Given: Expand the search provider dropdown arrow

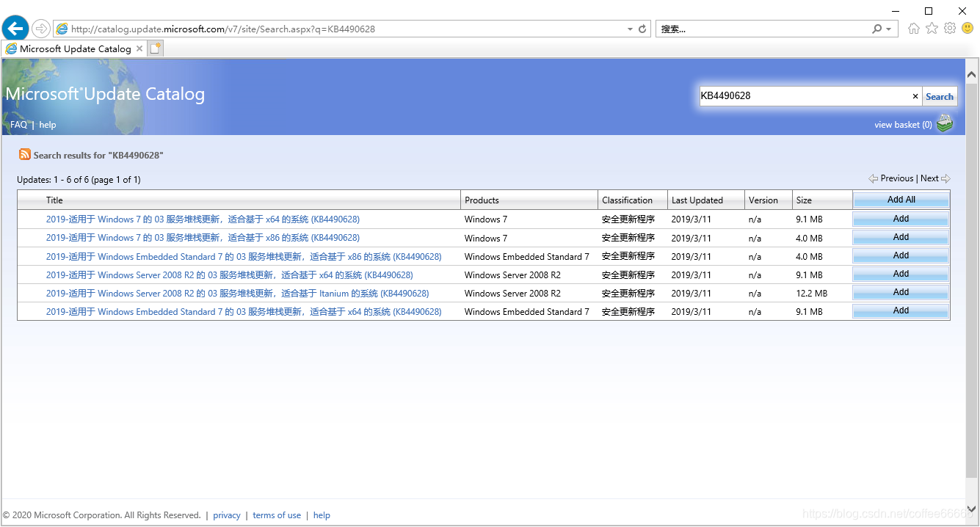Looking at the screenshot, I should point(888,29).
